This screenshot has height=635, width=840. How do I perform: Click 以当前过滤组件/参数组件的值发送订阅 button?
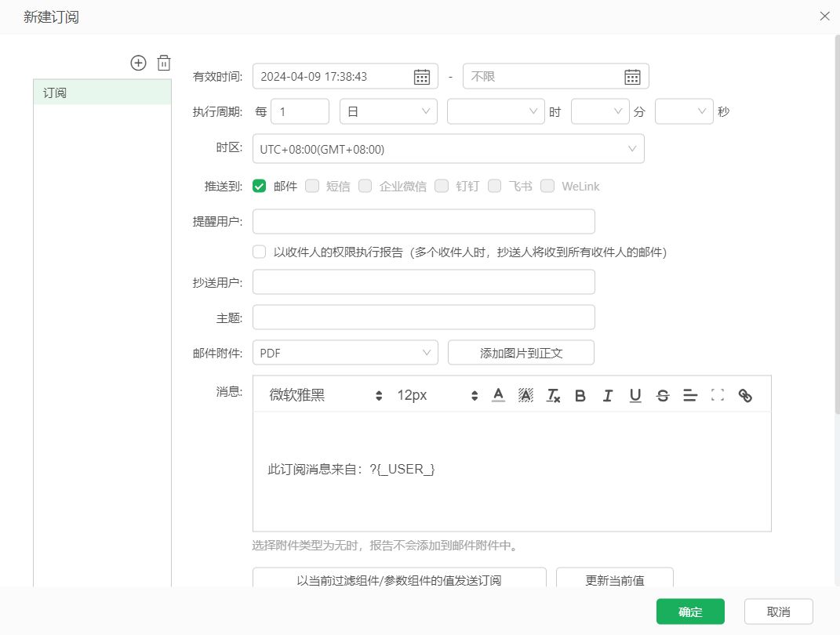coord(399,578)
